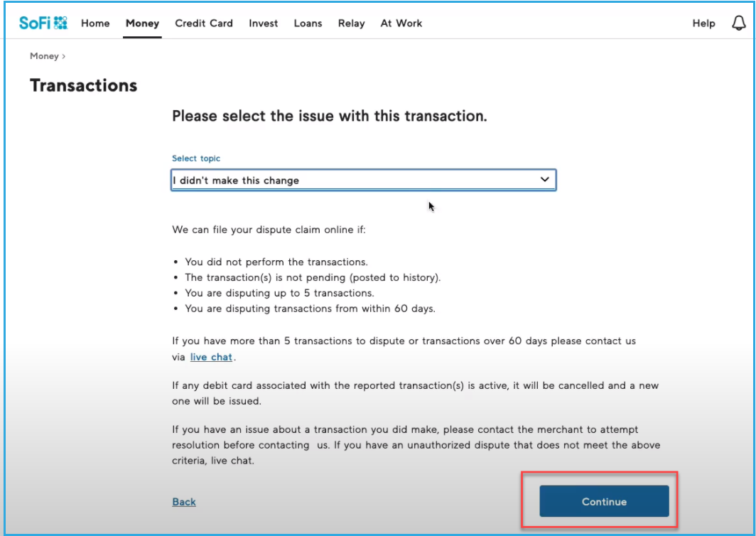Click the Money breadcrumb link

tap(44, 56)
